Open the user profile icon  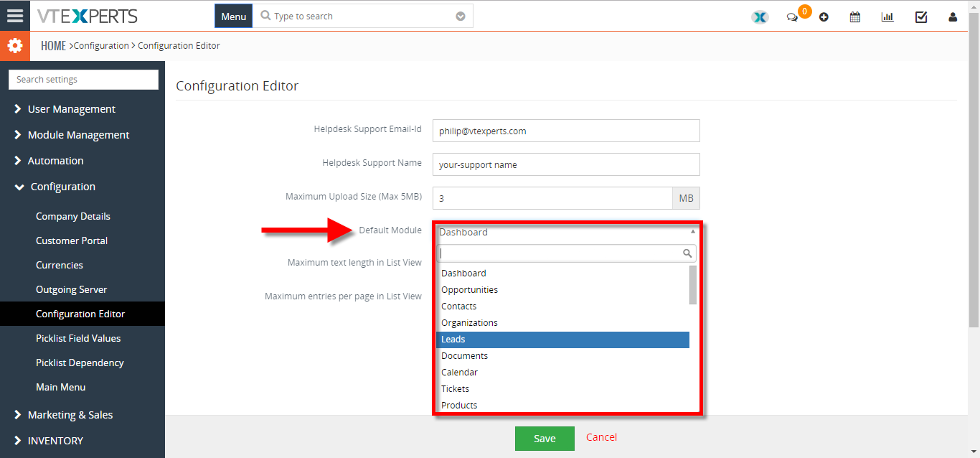[x=953, y=17]
